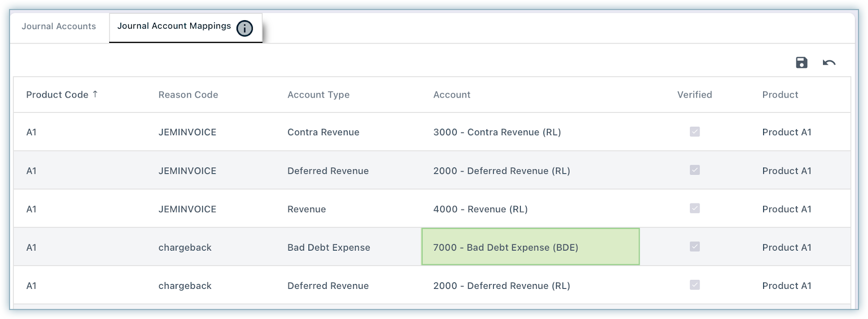The width and height of the screenshot is (868, 319).
Task: Click the sort arrow beside Product Code
Action: [x=95, y=94]
